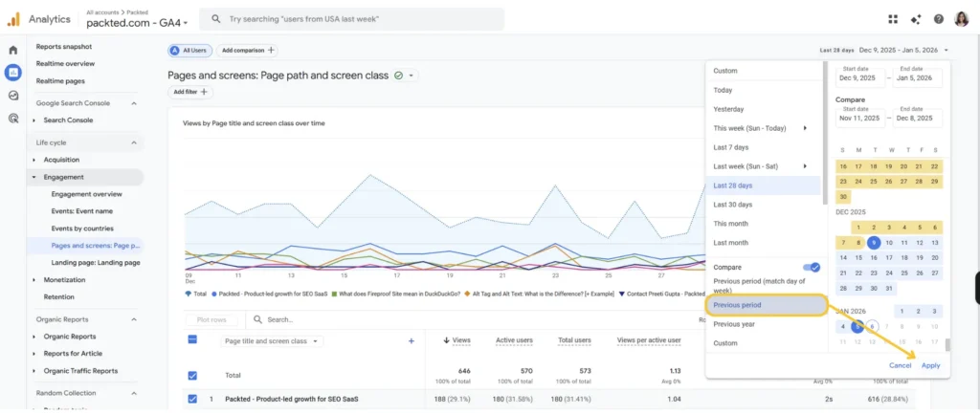This screenshot has height=414, width=980.
Task: Click the Insights sparkle icon
Action: click(916, 19)
